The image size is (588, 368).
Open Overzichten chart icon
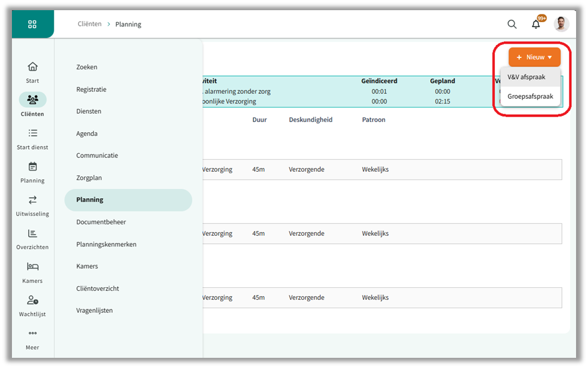[x=32, y=233]
